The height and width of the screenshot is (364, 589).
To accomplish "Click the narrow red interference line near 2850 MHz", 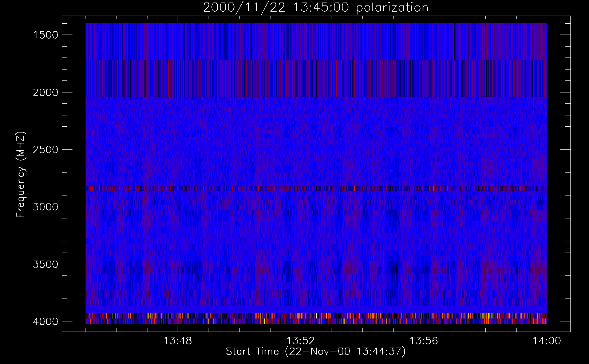I will [316, 188].
